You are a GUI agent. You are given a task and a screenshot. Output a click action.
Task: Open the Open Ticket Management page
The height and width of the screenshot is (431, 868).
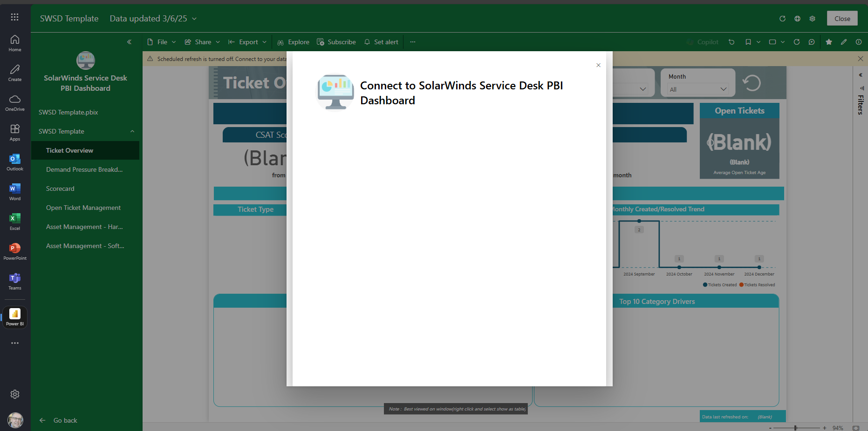[x=85, y=208]
